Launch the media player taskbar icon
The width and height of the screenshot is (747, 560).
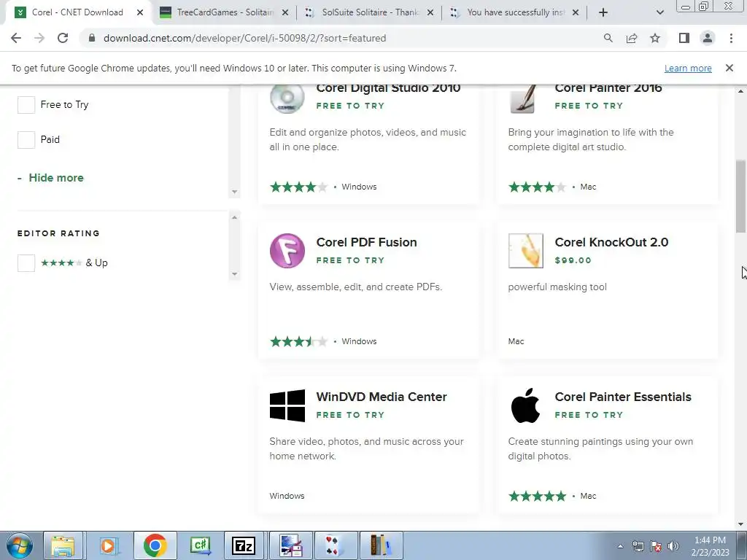click(109, 545)
